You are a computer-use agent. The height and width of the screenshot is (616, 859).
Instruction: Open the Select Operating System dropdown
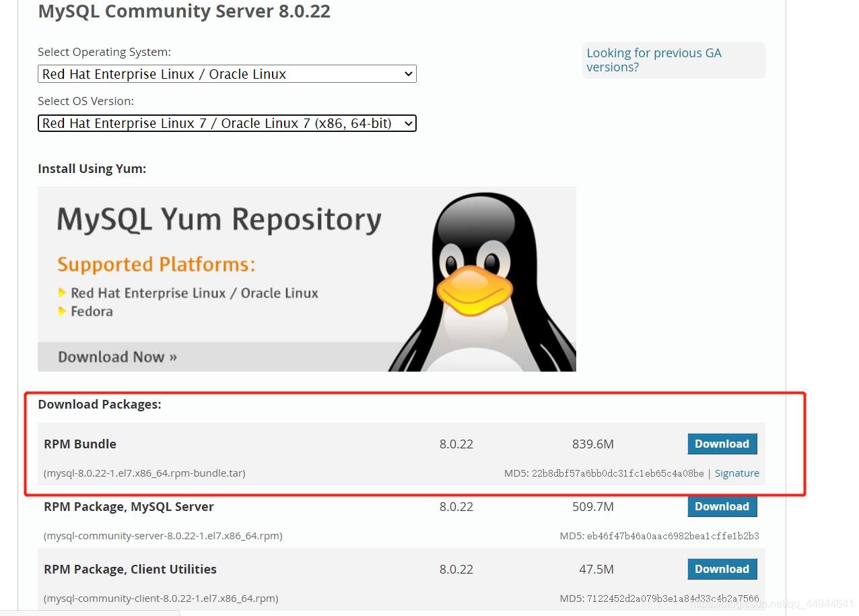(x=227, y=74)
